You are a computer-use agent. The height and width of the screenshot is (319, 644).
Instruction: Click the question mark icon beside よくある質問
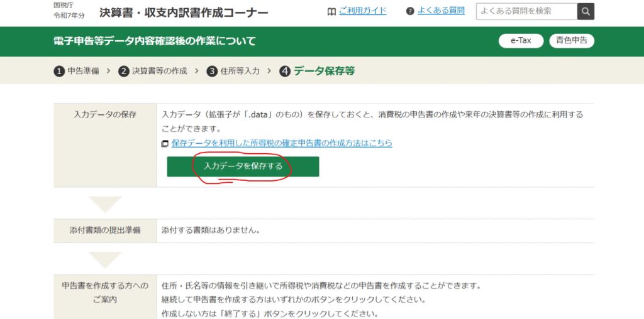(x=410, y=11)
